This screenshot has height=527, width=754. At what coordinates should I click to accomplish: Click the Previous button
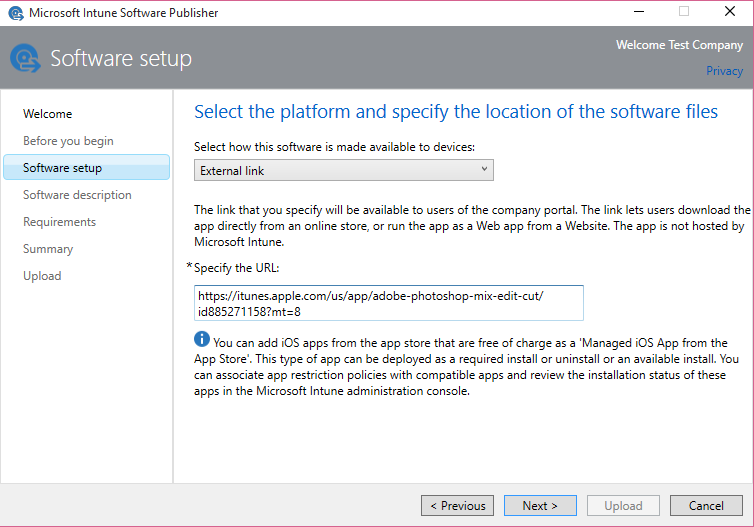[457, 506]
